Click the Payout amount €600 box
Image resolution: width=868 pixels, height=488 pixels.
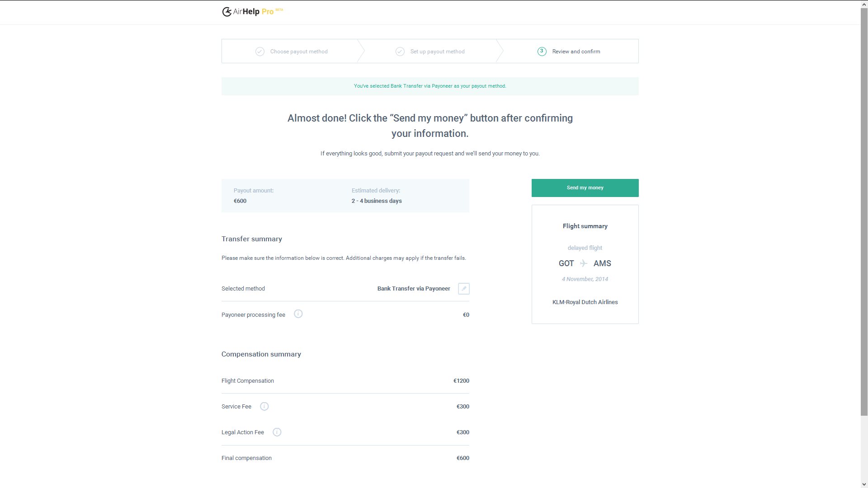(x=345, y=196)
